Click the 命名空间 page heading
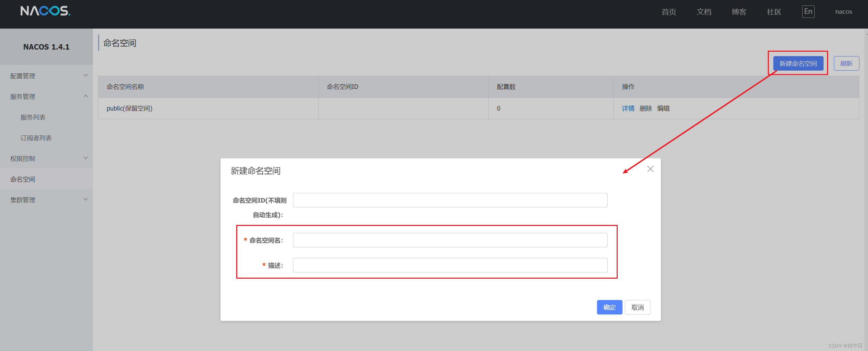This screenshot has width=868, height=351. point(120,43)
